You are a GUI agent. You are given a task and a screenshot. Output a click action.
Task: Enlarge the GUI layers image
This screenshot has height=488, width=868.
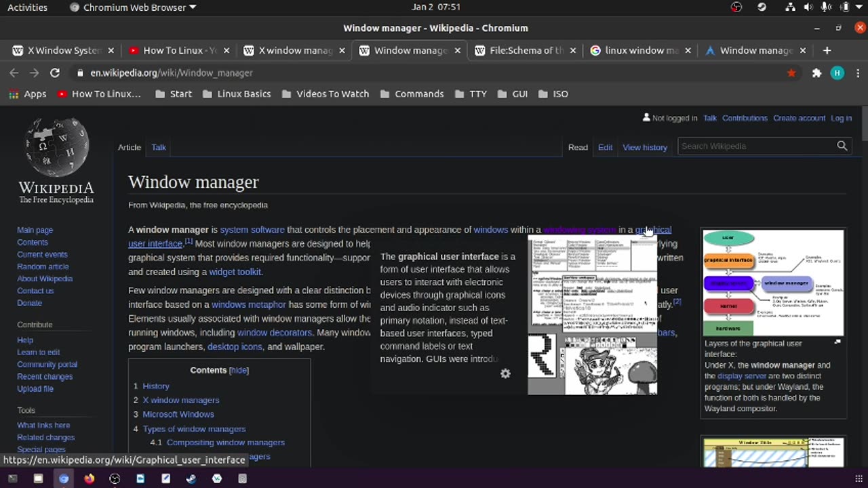837,342
